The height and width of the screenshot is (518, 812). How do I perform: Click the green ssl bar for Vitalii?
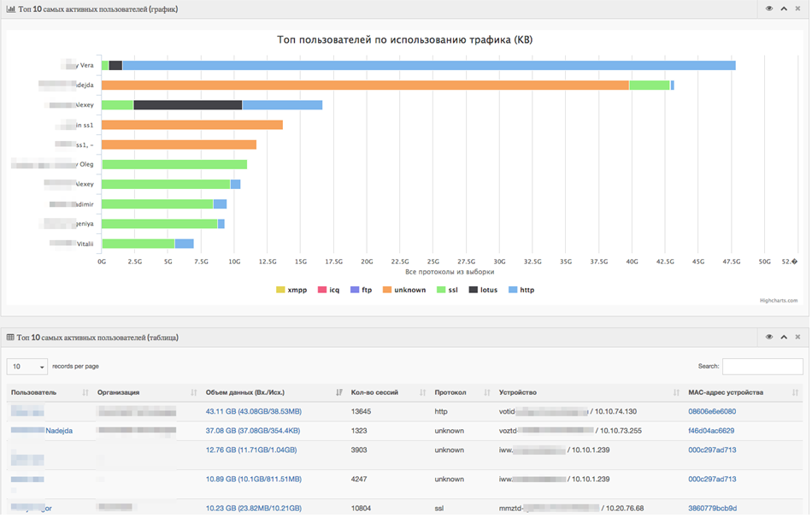[x=138, y=244]
